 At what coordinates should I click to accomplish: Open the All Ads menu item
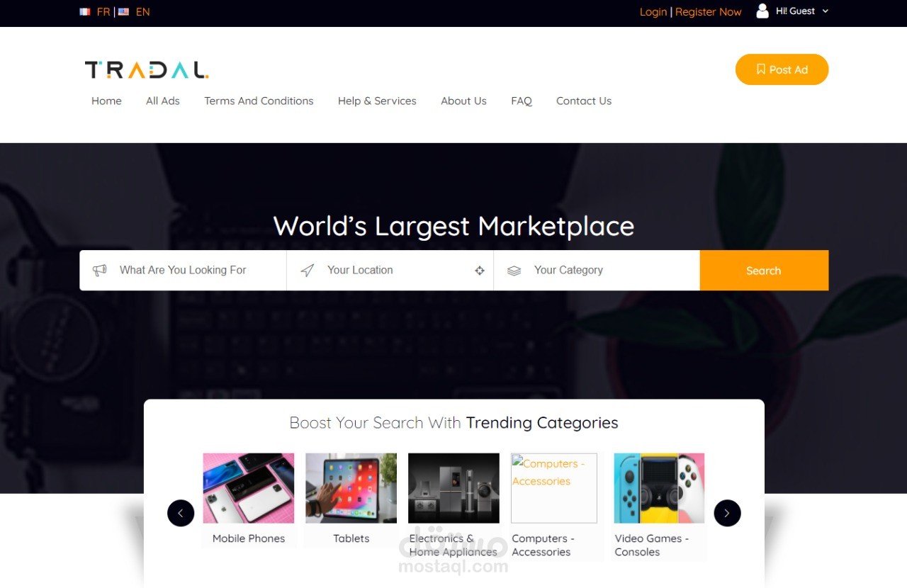(x=163, y=101)
